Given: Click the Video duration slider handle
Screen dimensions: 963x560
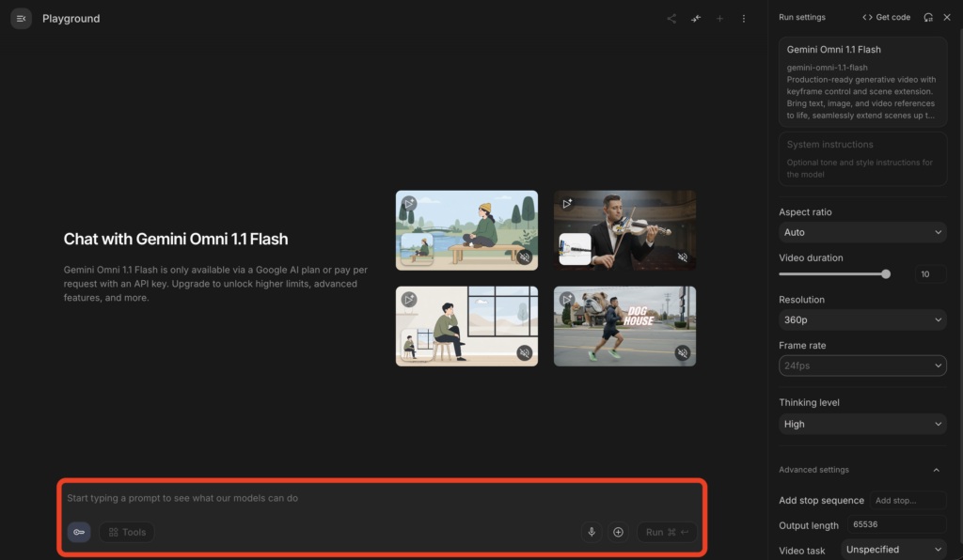Looking at the screenshot, I should [x=886, y=274].
